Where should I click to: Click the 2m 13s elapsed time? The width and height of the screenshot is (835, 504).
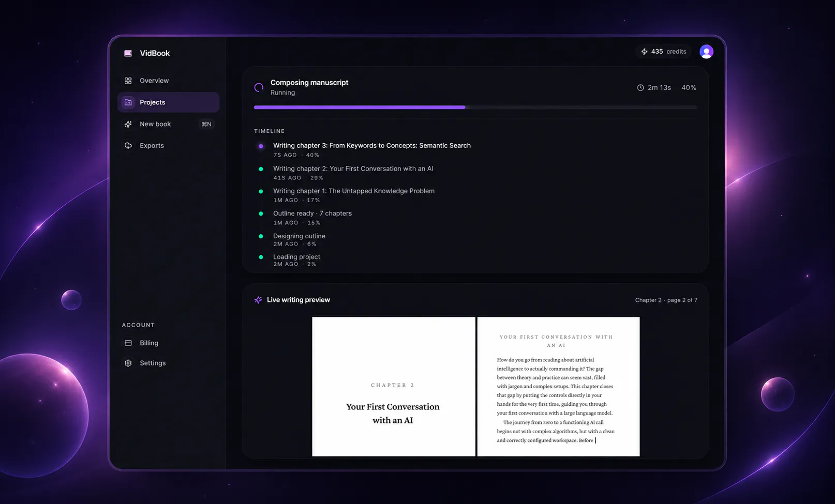[x=659, y=88]
